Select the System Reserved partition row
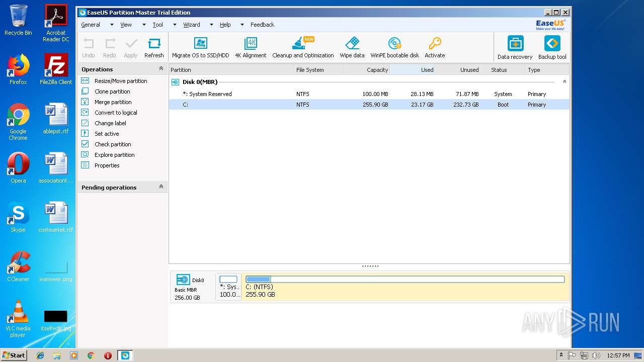The image size is (644, 362). pyautogui.click(x=369, y=94)
